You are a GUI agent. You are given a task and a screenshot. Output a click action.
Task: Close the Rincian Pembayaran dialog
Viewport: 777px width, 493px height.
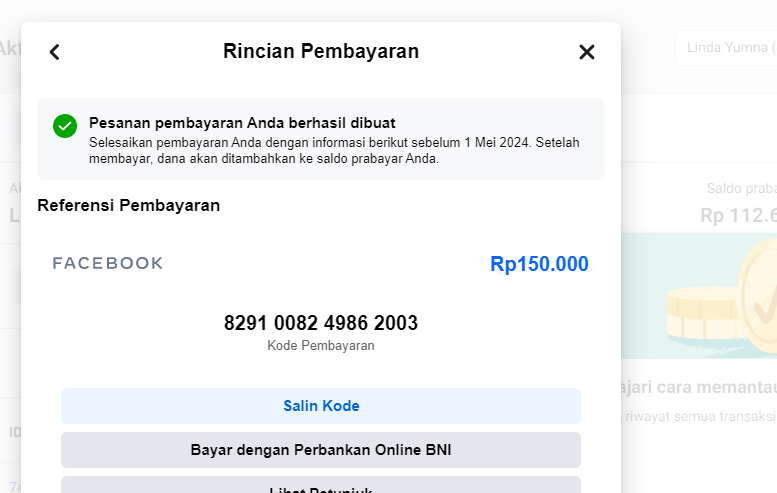[x=587, y=52]
